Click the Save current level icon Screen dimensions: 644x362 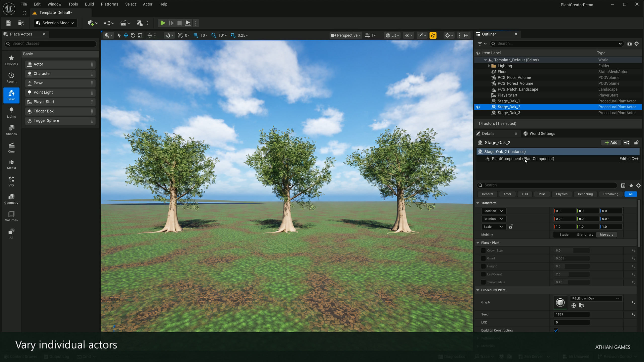8,23
